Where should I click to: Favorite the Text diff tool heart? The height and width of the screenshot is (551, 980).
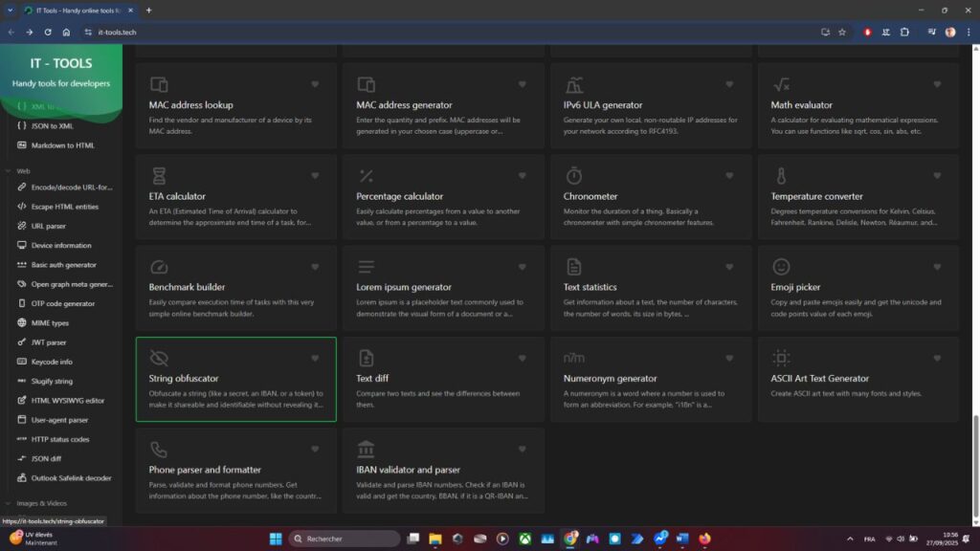(522, 359)
